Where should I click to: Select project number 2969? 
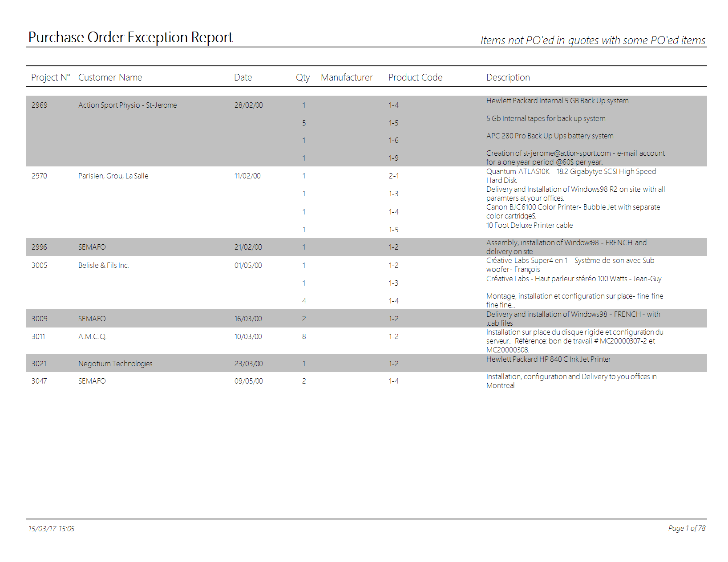(x=39, y=105)
